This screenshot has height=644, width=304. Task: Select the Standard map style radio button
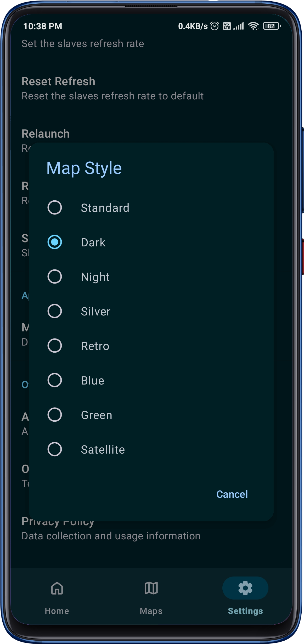[x=55, y=208]
